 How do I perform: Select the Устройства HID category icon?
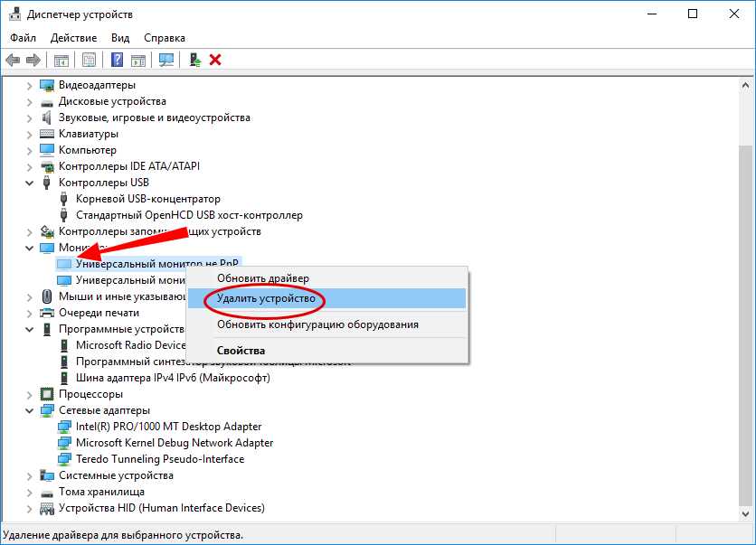47,508
